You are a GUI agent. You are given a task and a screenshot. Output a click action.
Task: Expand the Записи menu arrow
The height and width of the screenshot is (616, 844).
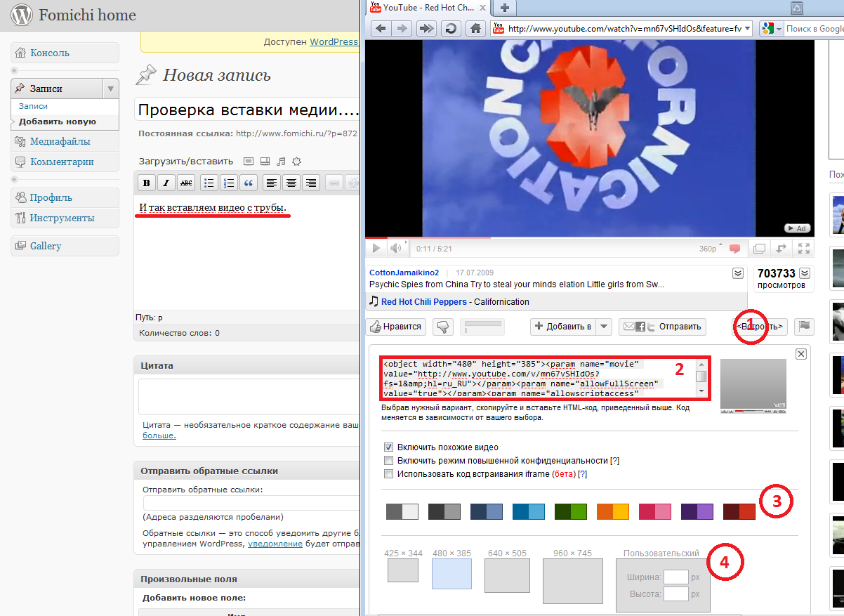tap(110, 89)
